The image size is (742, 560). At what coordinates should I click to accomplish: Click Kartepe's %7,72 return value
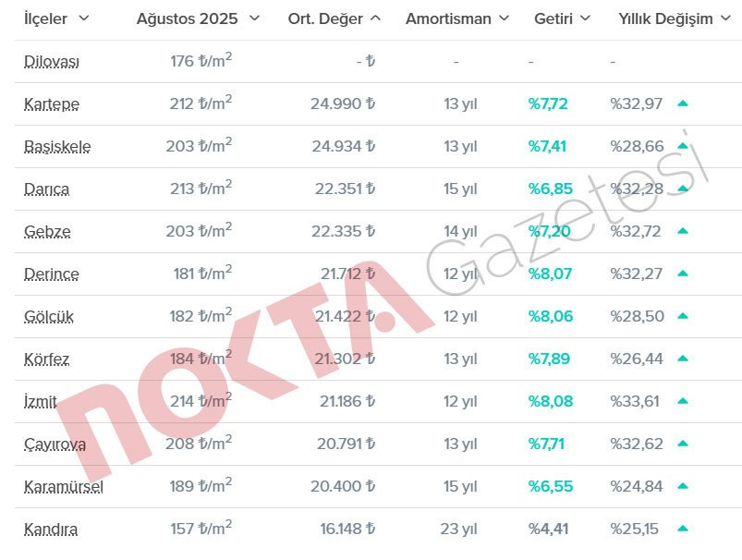(x=549, y=103)
